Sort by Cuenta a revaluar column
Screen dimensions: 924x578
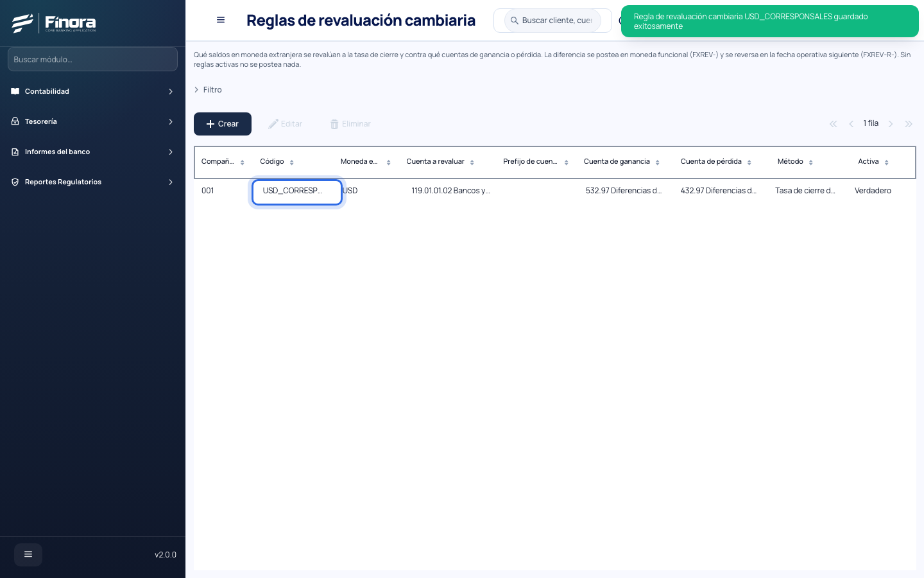472,162
